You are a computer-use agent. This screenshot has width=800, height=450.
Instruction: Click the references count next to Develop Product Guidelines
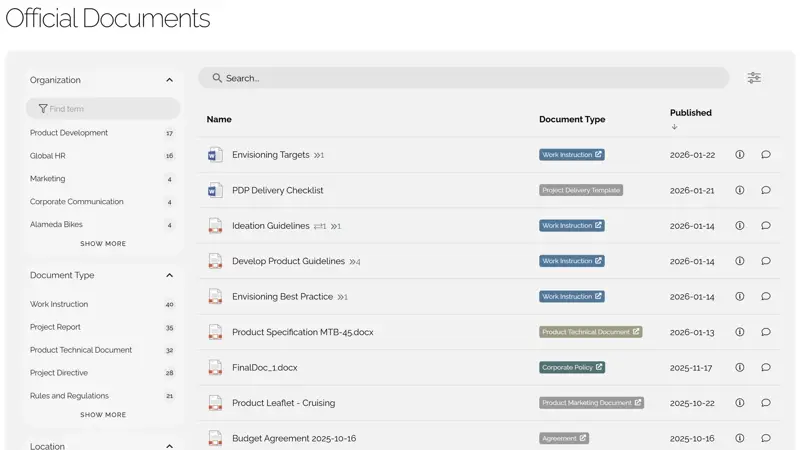point(355,262)
